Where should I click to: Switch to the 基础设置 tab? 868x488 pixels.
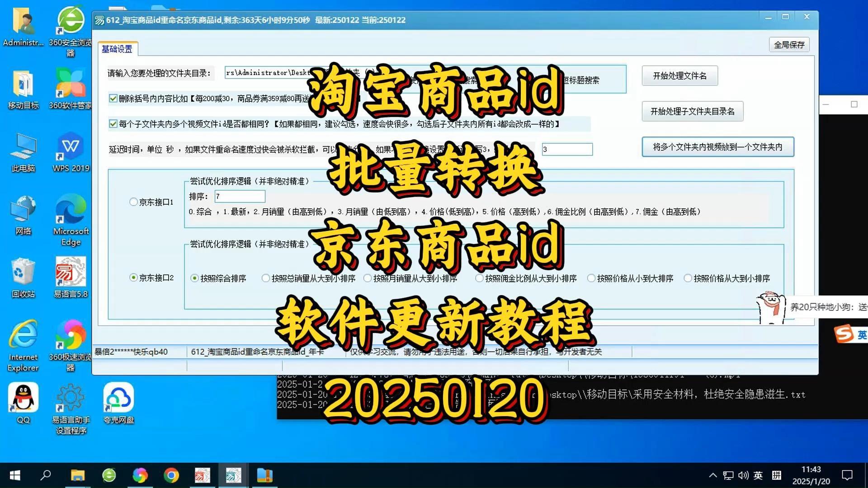(118, 49)
